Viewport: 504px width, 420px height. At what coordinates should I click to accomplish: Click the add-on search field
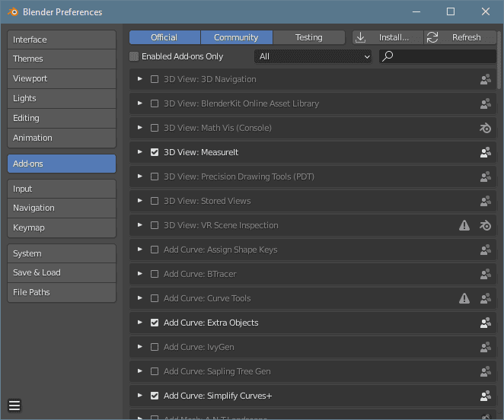pos(438,56)
